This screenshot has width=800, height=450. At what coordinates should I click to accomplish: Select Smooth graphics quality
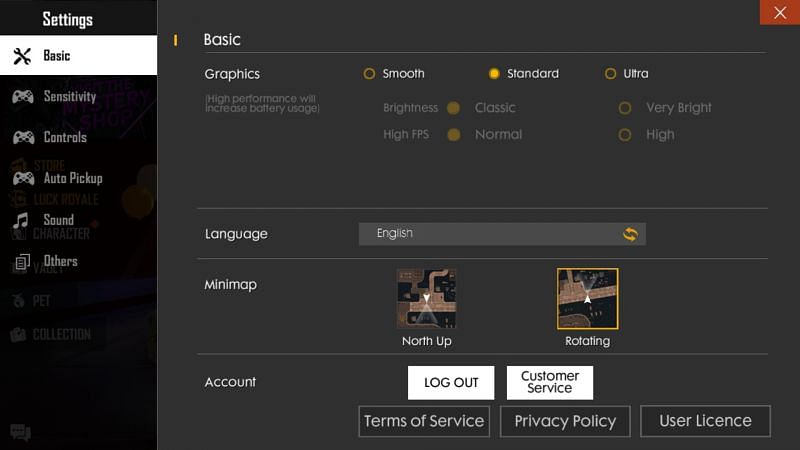coord(369,74)
